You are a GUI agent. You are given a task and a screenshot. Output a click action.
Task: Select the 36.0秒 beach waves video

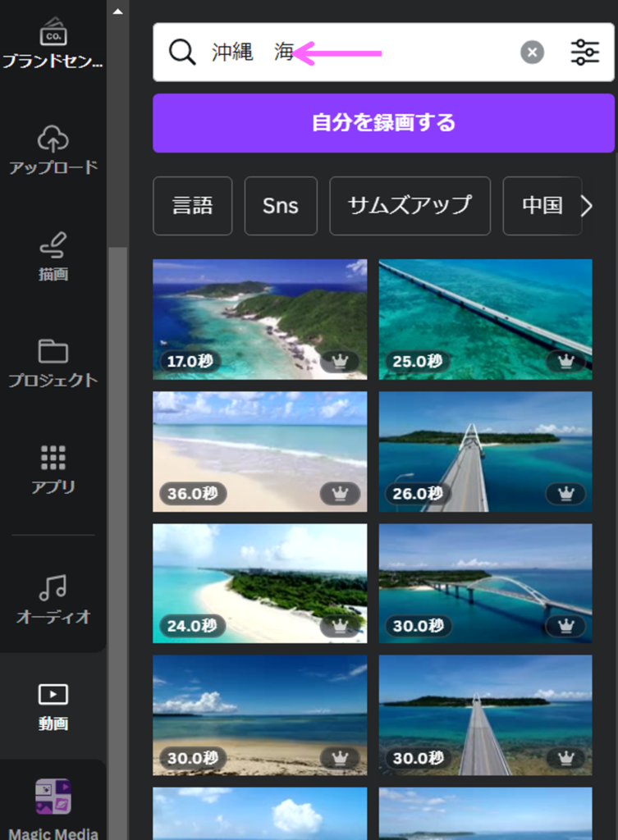click(x=259, y=450)
